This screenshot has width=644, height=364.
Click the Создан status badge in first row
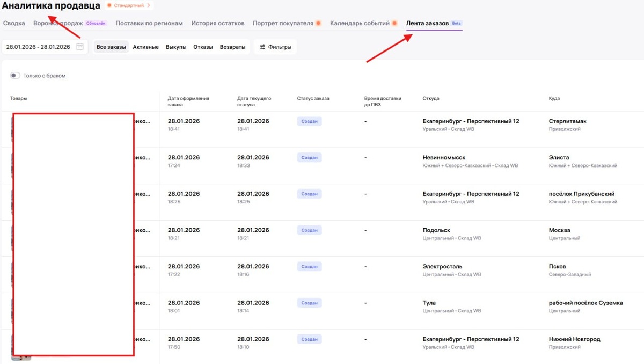309,121
